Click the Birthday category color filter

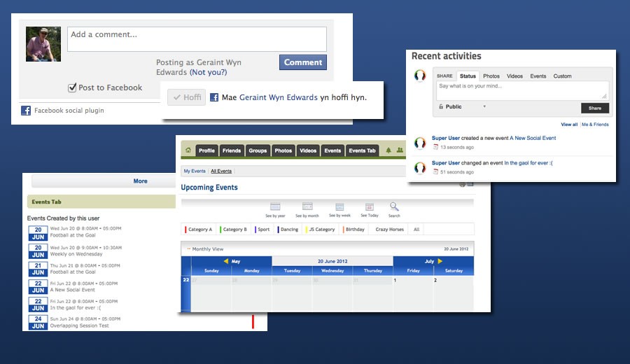tap(354, 230)
